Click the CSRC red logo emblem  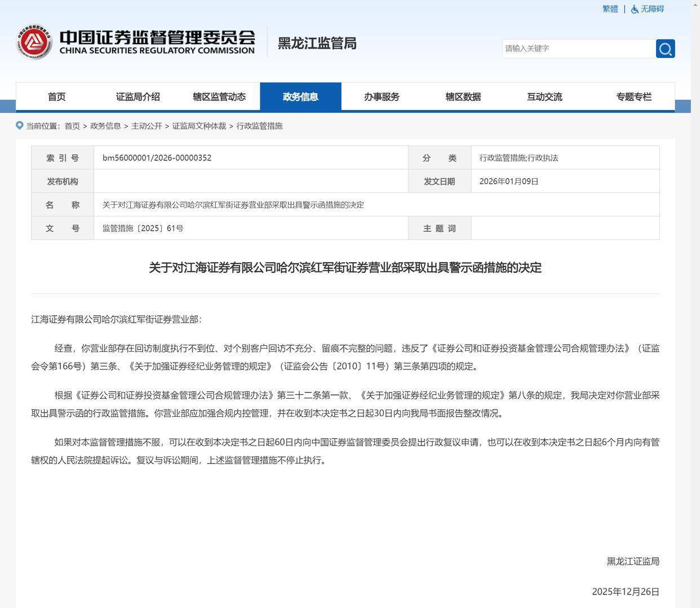tap(34, 42)
